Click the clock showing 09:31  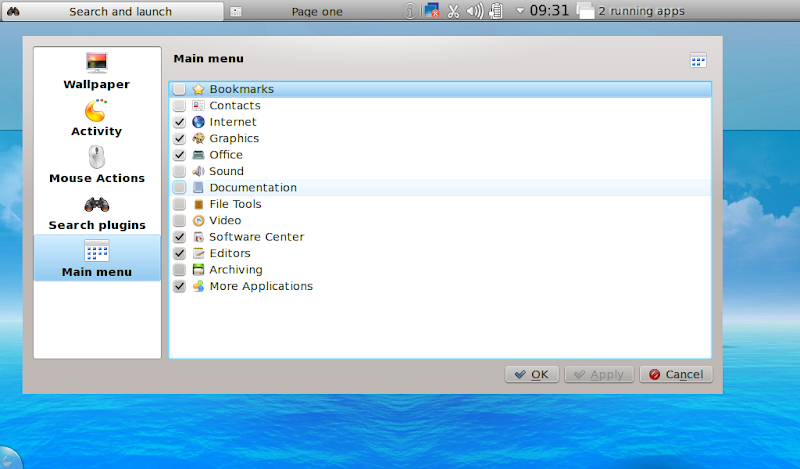549,11
